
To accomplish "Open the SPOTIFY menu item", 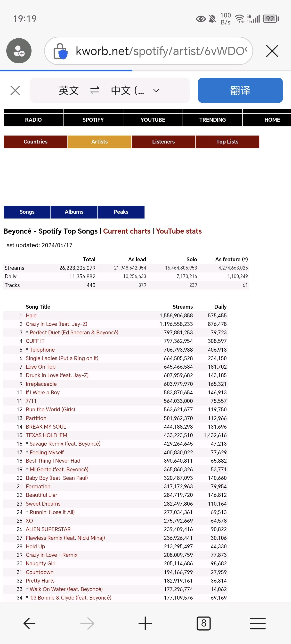I will coord(93,120).
